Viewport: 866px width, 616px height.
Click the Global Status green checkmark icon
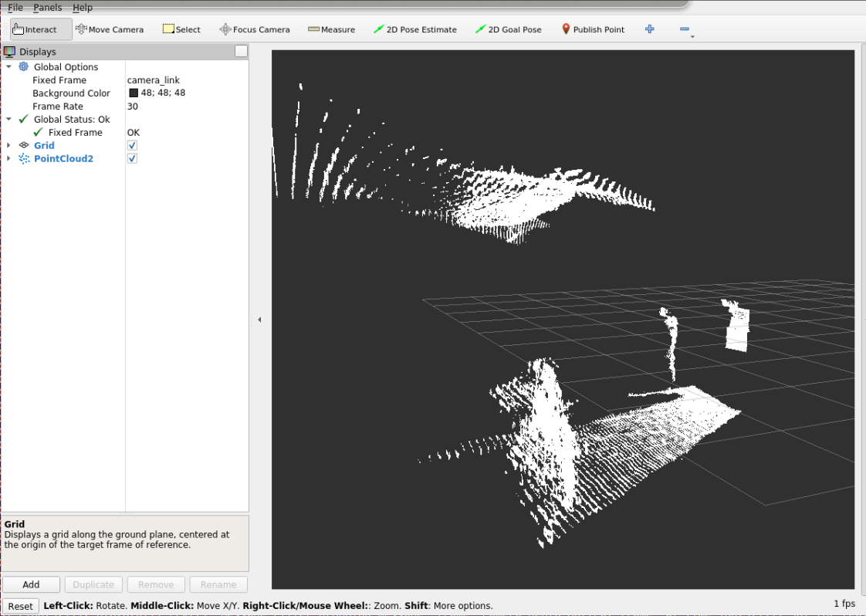click(23, 120)
